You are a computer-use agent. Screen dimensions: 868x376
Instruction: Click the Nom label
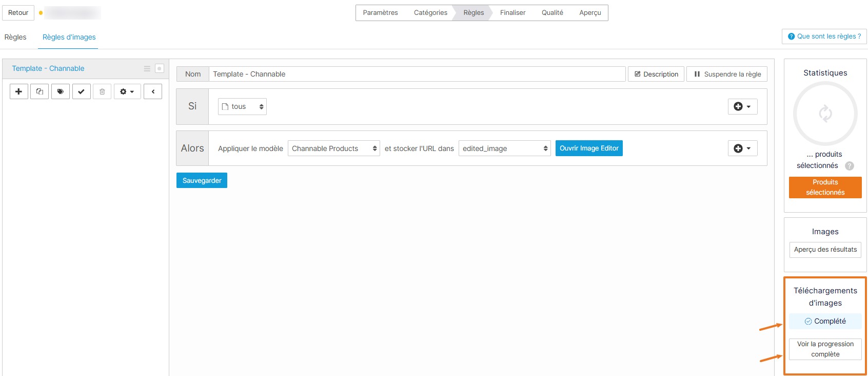tap(193, 74)
